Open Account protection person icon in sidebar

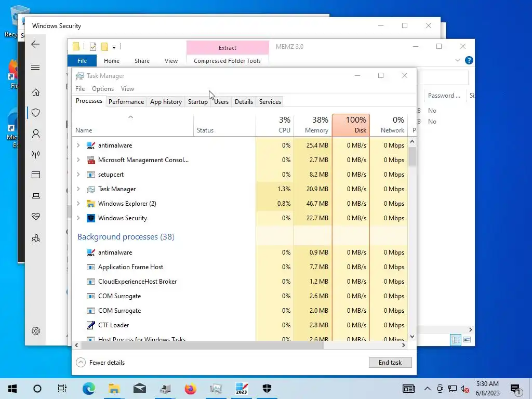[36, 134]
